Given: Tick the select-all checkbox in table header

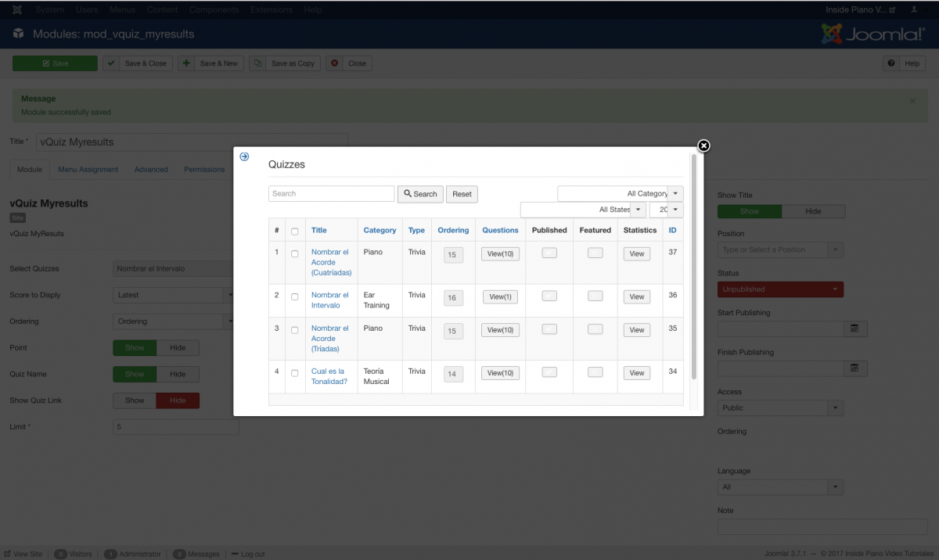Looking at the screenshot, I should point(295,231).
